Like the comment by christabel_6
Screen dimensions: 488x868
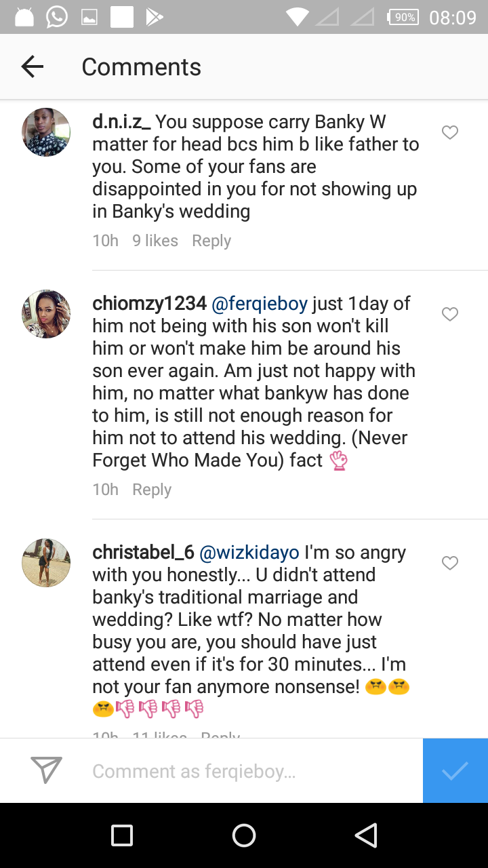[x=450, y=563]
